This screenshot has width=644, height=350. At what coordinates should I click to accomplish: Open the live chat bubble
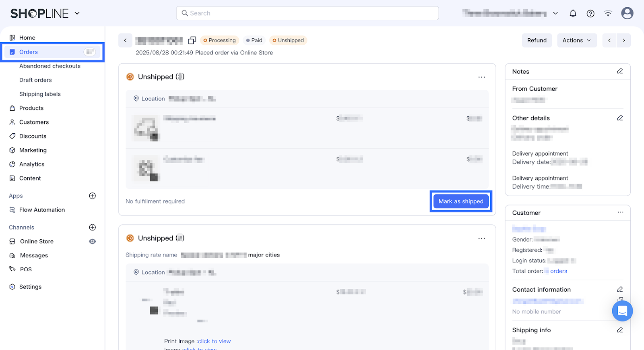point(622,311)
